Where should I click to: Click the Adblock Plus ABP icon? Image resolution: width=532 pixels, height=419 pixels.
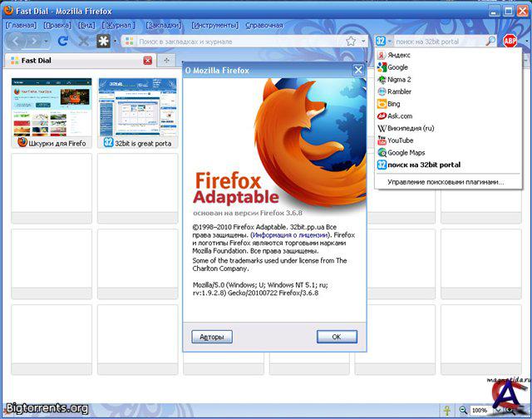point(510,41)
